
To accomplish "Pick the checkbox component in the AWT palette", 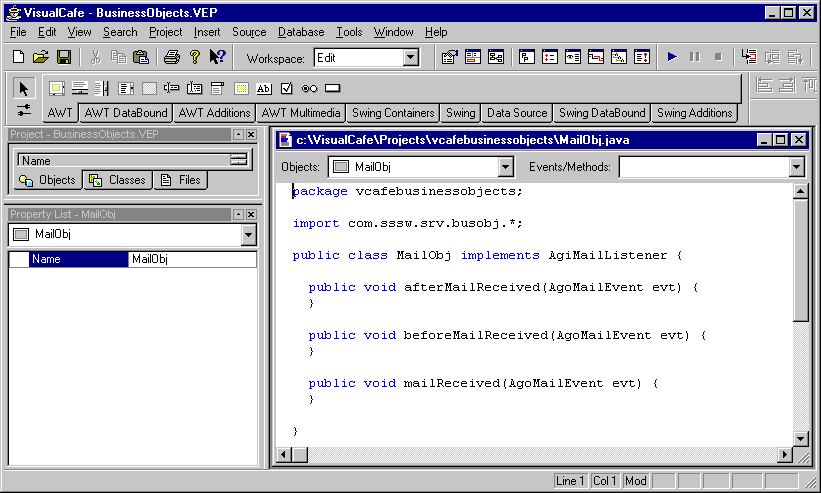I will 286,88.
